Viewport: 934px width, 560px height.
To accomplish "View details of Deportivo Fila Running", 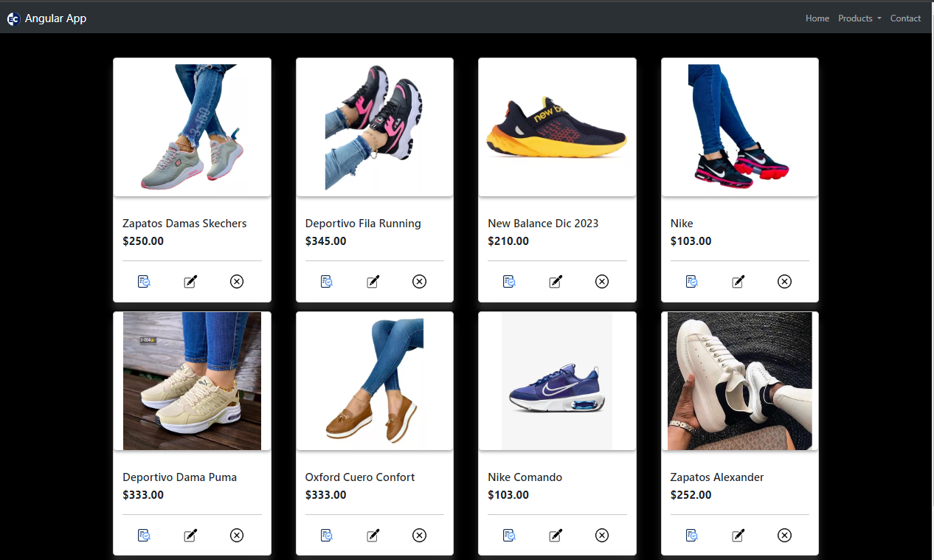I will pyautogui.click(x=327, y=281).
